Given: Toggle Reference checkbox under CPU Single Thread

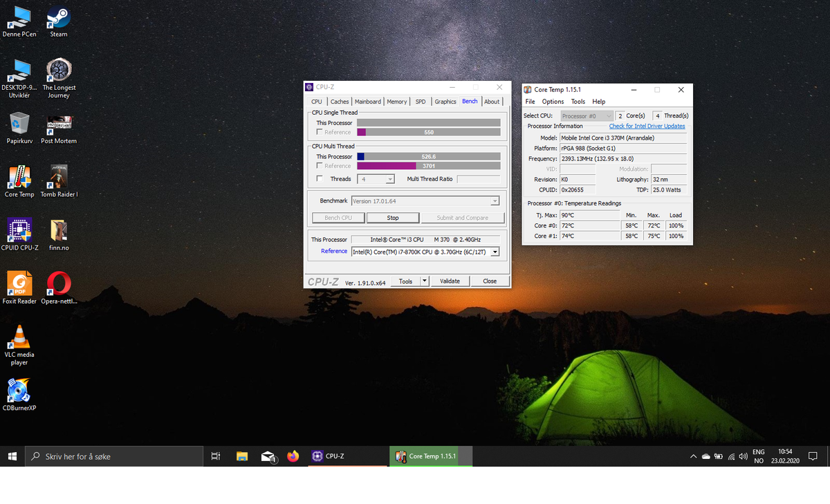Looking at the screenshot, I should pyautogui.click(x=320, y=132).
